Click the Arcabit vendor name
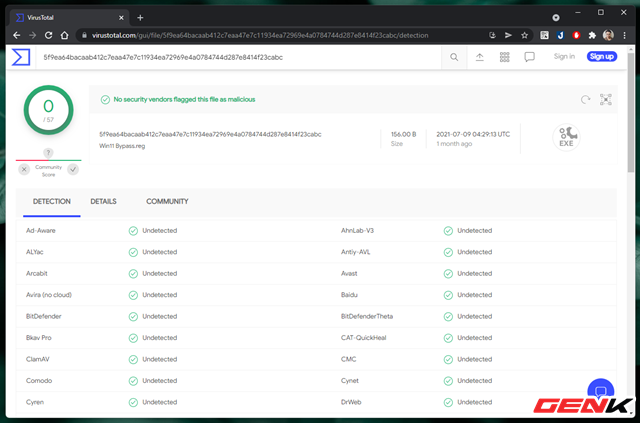 click(37, 274)
